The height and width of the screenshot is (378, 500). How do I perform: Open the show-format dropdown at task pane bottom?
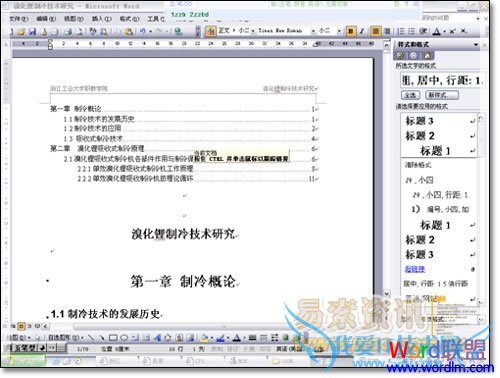pyautogui.click(x=480, y=319)
